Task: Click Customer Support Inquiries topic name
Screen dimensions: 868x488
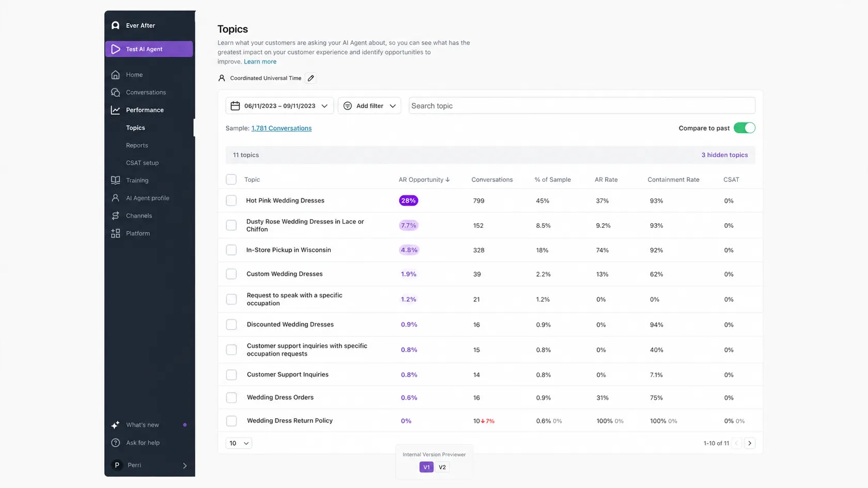Action: click(288, 374)
